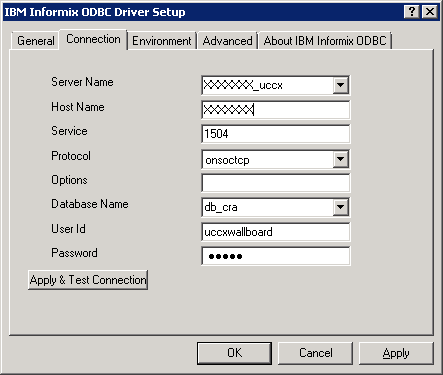Switch to the General tab
The image size is (443, 375).
(x=36, y=41)
